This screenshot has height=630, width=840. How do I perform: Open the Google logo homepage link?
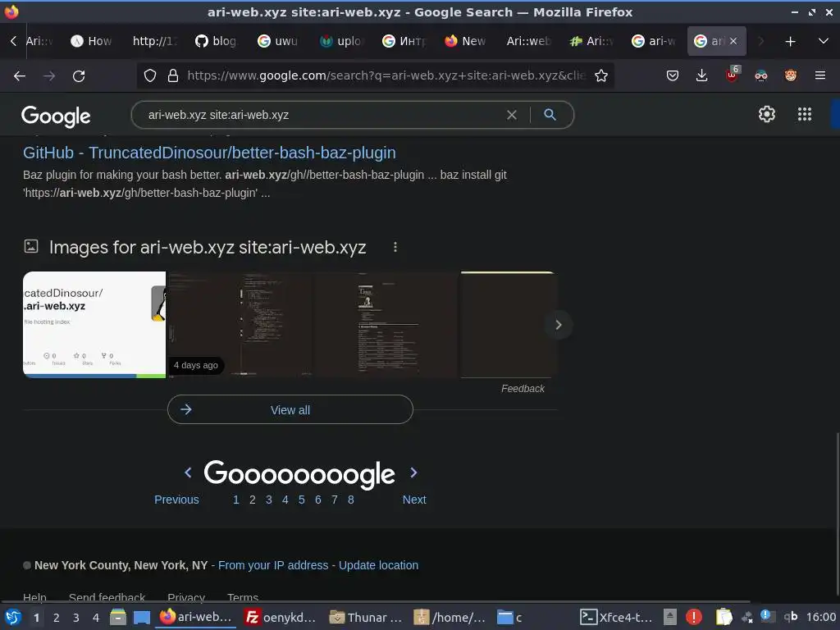click(x=56, y=116)
